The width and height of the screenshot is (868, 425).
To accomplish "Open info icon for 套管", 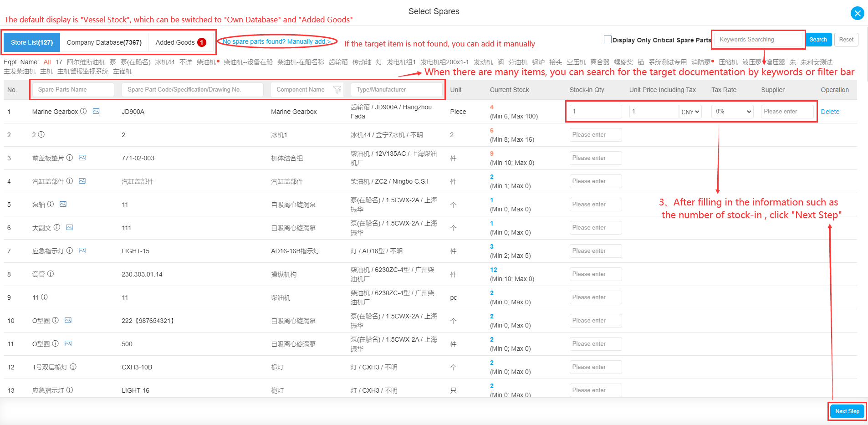I will click(51, 274).
